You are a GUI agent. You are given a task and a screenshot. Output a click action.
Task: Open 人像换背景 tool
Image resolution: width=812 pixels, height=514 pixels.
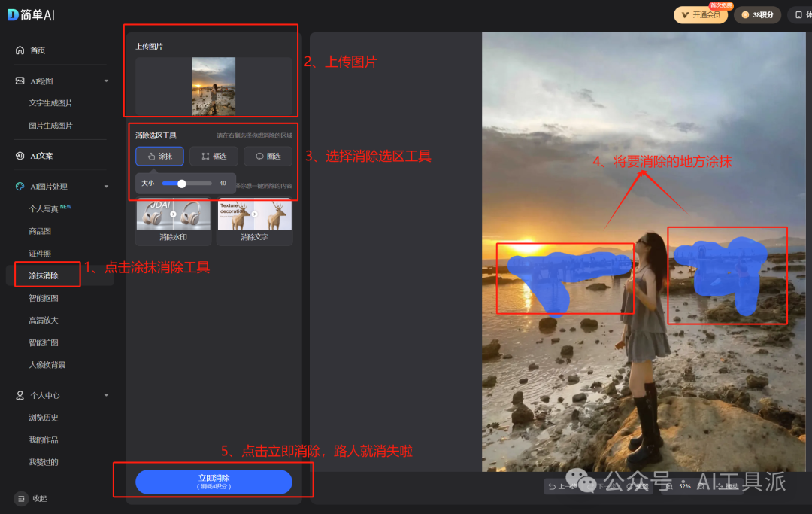point(47,365)
